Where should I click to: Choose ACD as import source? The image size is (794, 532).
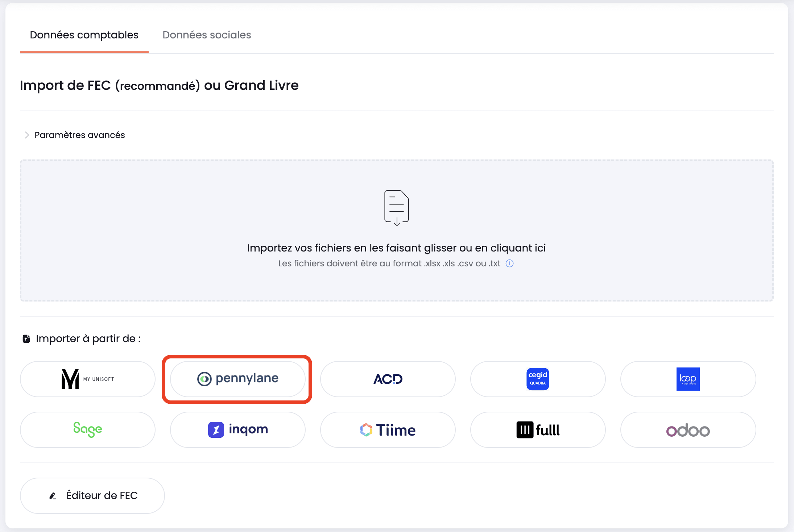[388, 379]
